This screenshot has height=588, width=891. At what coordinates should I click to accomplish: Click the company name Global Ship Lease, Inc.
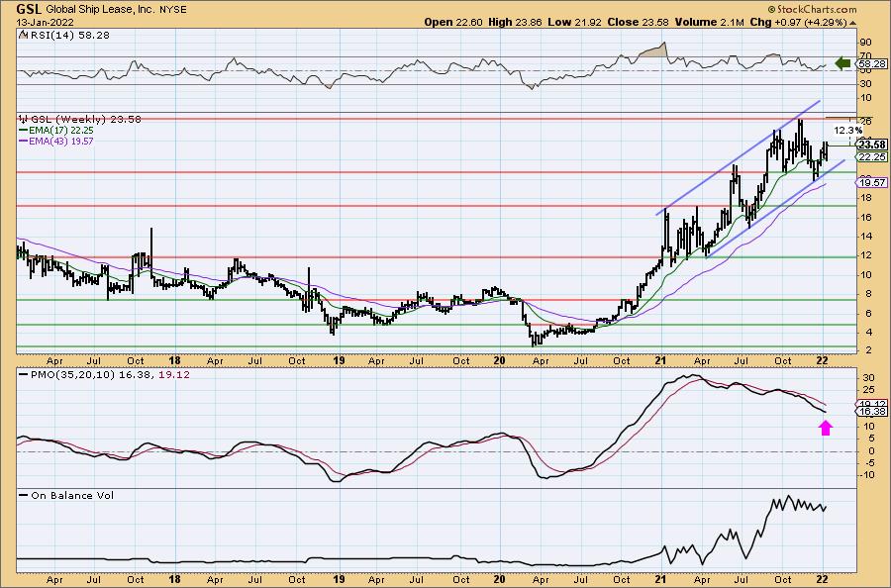click(99, 10)
